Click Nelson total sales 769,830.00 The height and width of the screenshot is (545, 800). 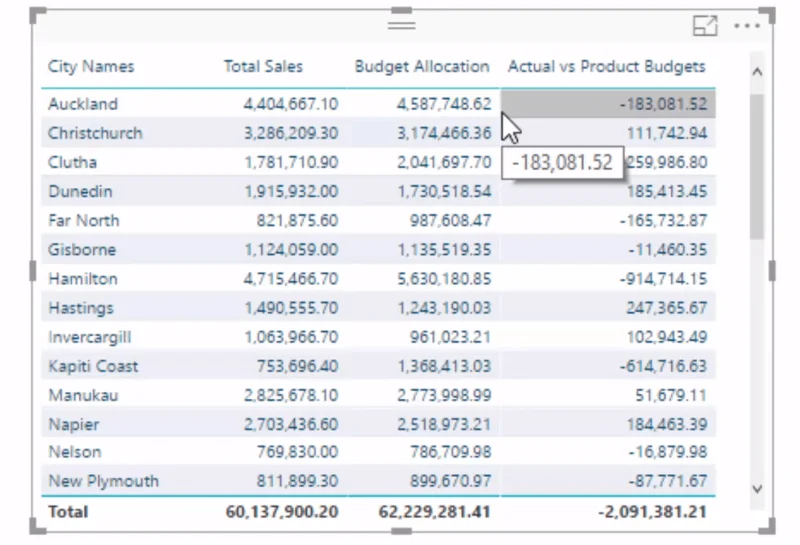[x=297, y=452]
